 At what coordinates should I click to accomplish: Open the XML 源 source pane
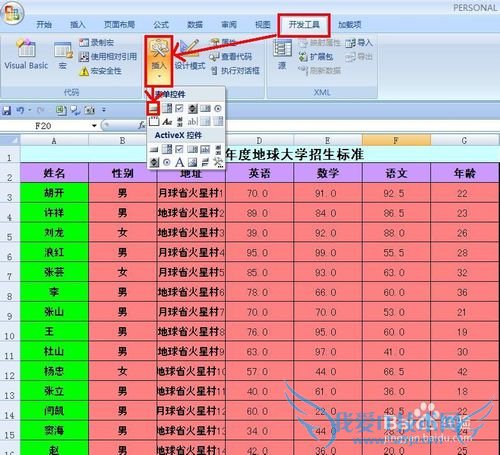coord(282,54)
